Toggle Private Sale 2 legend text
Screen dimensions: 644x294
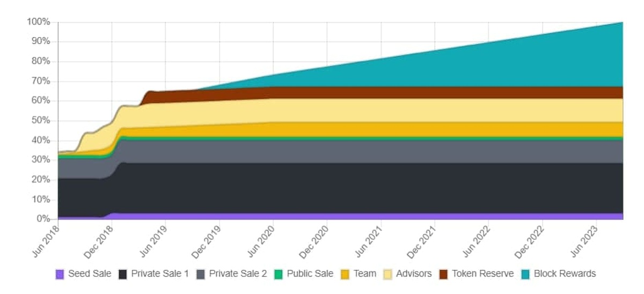pos(238,274)
